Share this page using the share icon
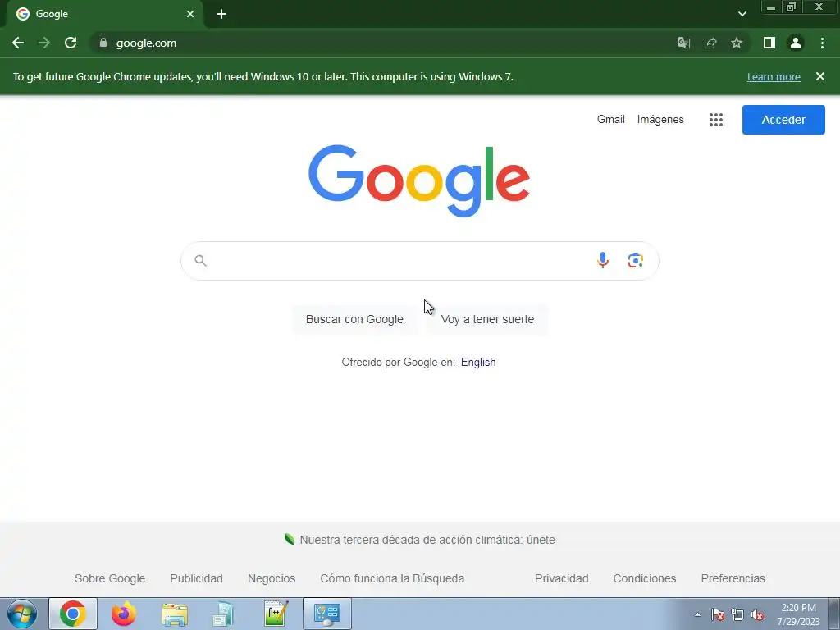Screen dimensions: 840x630 [x=710, y=43]
